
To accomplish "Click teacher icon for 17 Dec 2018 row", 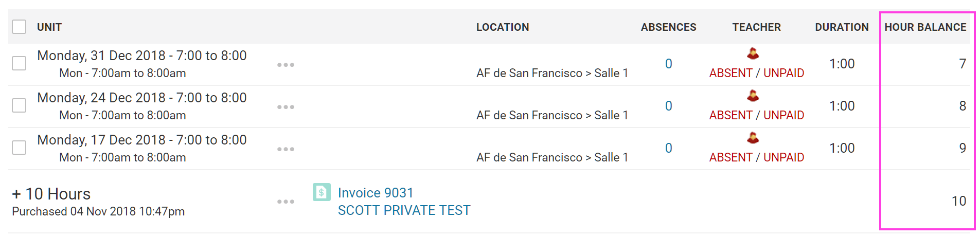I will coord(753,138).
